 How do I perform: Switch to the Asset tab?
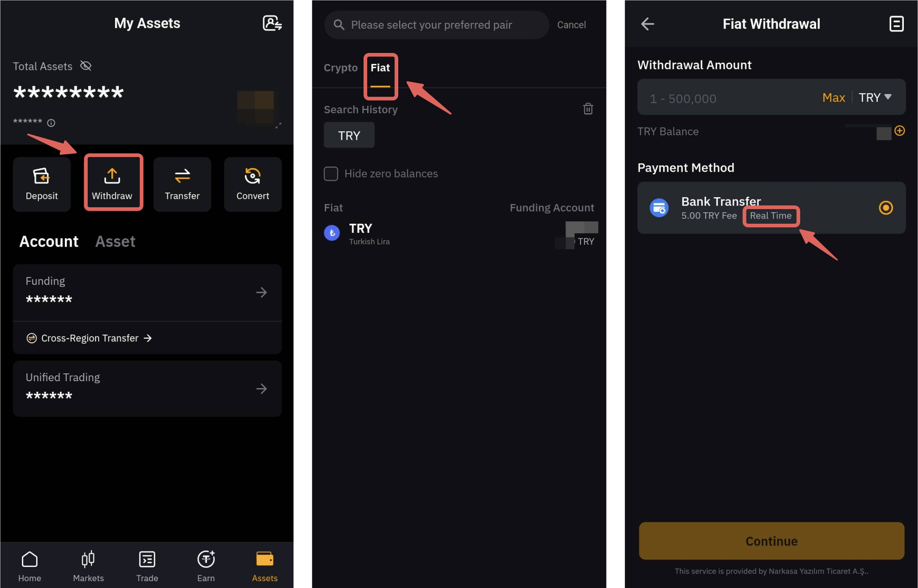(x=115, y=241)
